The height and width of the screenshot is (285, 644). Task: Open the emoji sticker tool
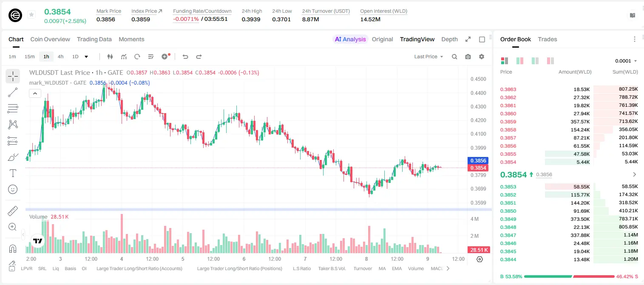coord(13,189)
